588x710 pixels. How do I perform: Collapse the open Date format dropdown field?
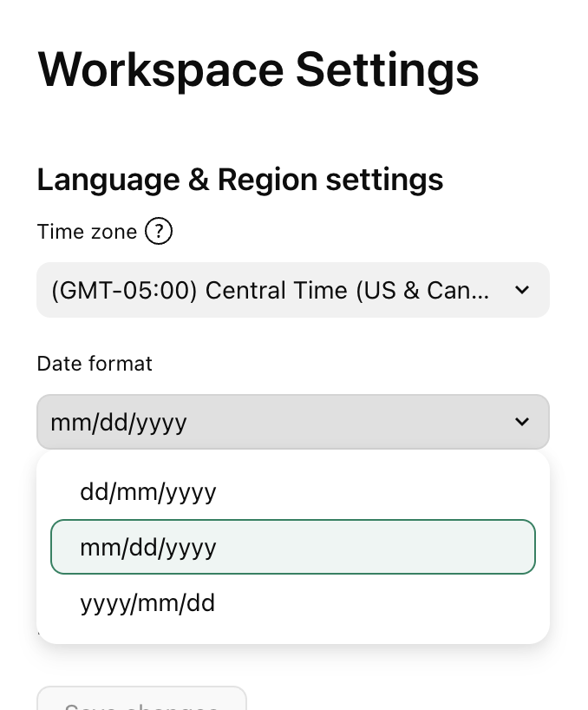[292, 422]
